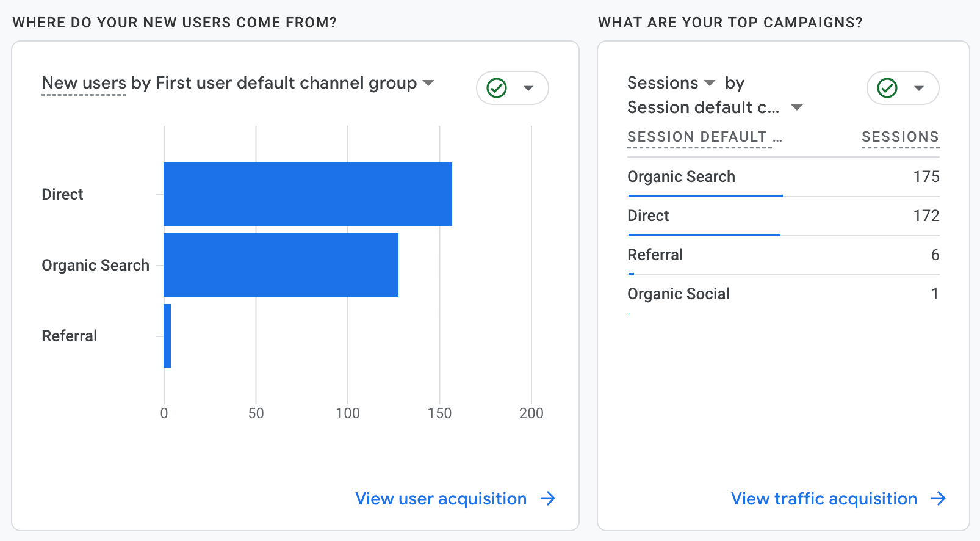Click arrow icon beside View user acquisition
The image size is (980, 541).
point(548,498)
